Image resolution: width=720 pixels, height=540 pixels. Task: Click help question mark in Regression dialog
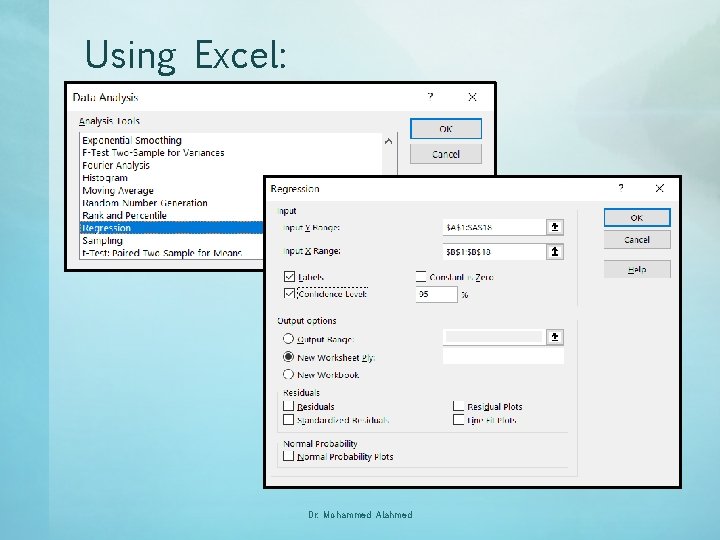tap(621, 188)
